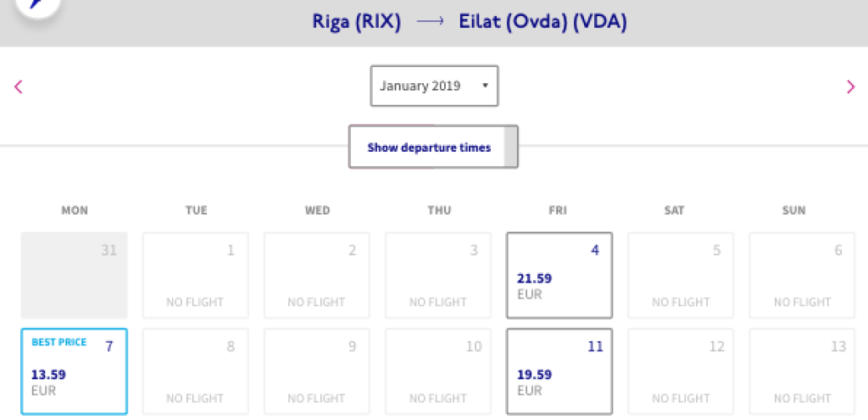Go to next month with right arrow
The height and width of the screenshot is (420, 868).
[850, 86]
